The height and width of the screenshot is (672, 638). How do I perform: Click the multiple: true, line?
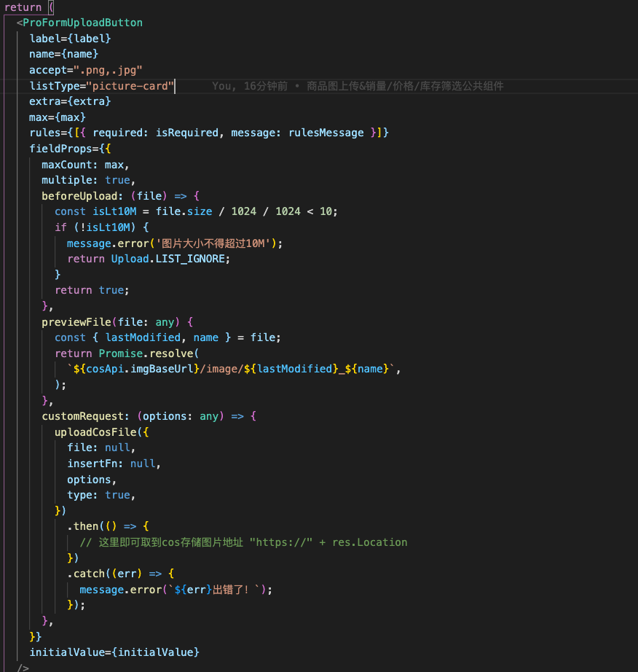[89, 180]
